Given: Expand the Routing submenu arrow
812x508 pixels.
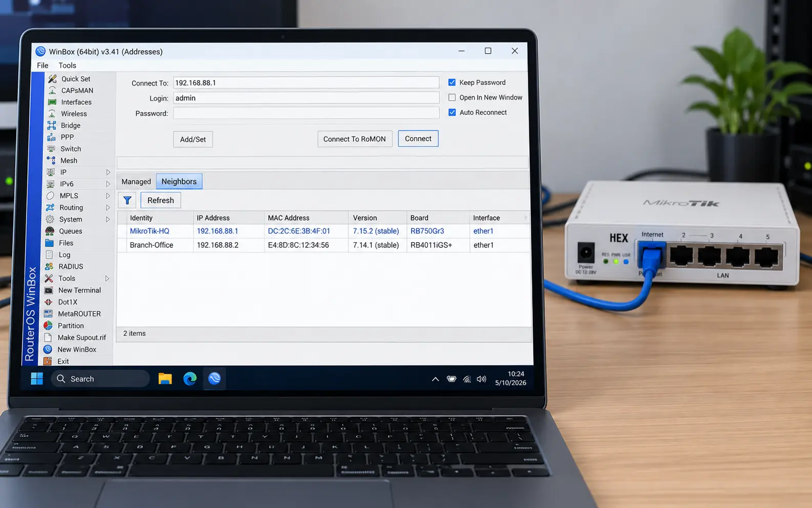Looking at the screenshot, I should 108,207.
